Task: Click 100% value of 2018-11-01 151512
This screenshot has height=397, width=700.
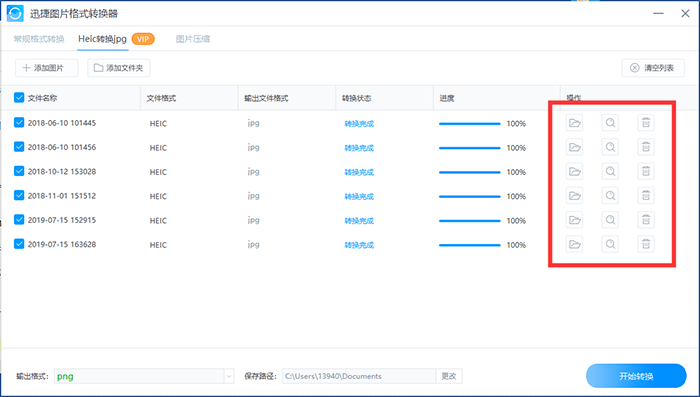Action: point(516,196)
